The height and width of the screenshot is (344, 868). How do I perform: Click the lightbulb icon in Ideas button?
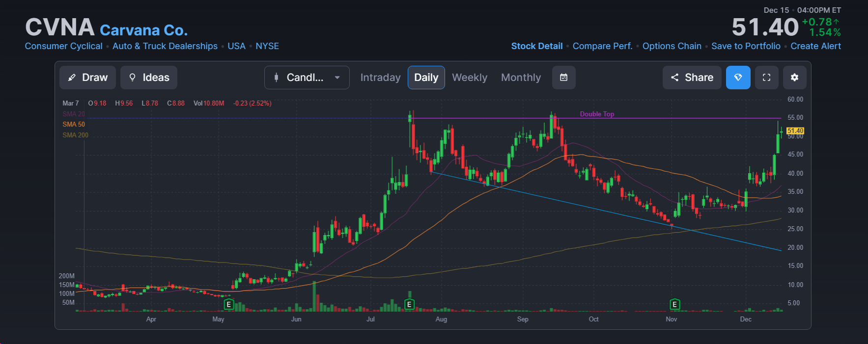(132, 78)
